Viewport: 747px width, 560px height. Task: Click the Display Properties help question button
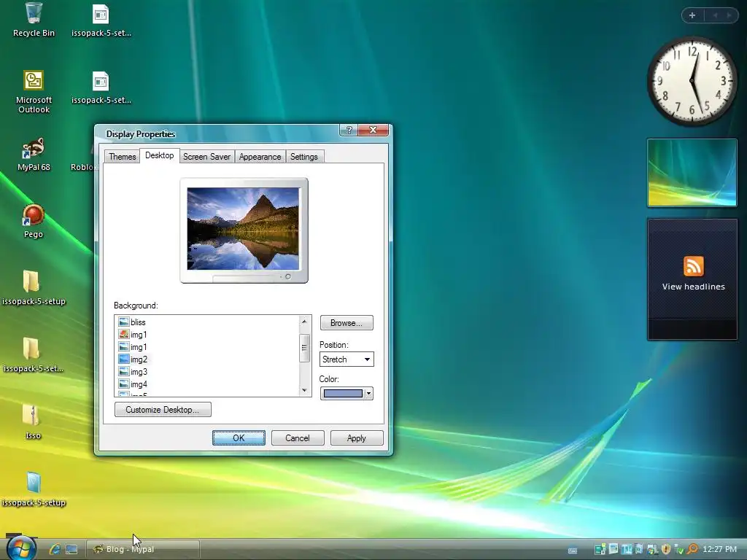[x=349, y=130]
